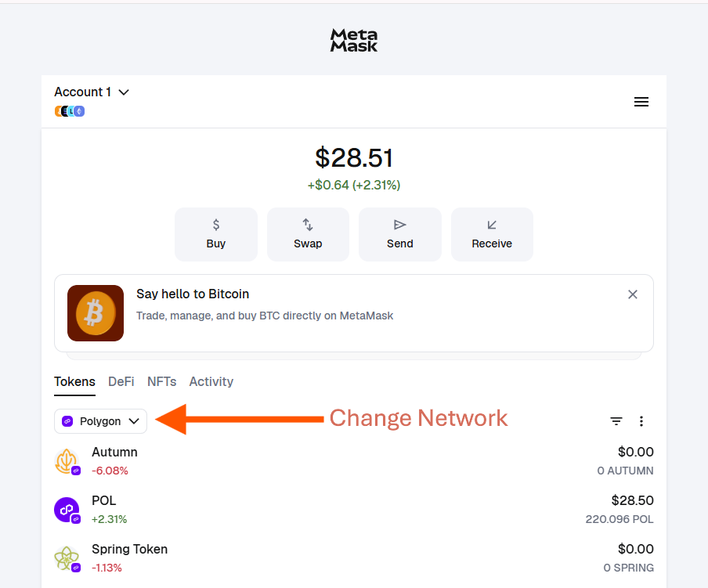The height and width of the screenshot is (588, 708).
Task: Open the Activity tab
Action: [211, 381]
